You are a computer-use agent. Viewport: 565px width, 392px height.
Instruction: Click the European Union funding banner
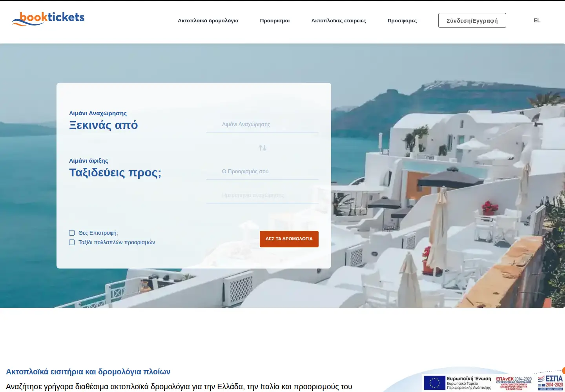tap(494, 382)
